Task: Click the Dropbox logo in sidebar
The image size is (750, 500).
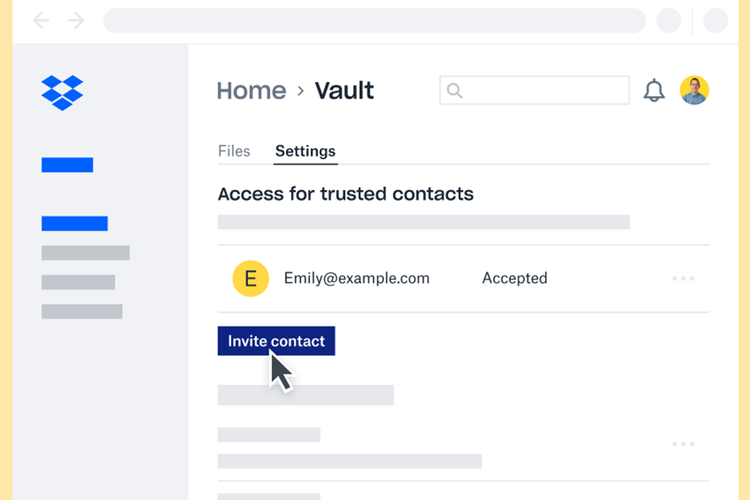Action: tap(62, 92)
